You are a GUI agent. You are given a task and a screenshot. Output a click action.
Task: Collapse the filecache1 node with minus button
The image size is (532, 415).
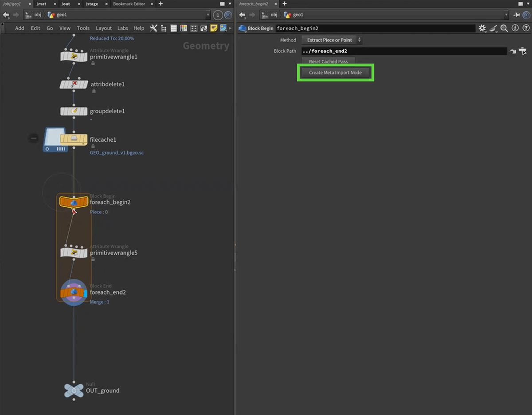(34, 139)
